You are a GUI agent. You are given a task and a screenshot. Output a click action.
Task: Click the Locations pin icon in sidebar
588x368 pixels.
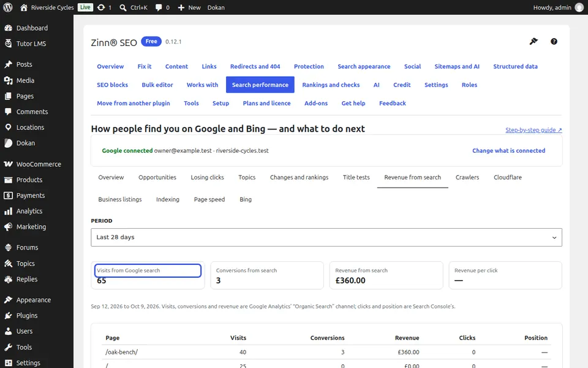[8, 128]
